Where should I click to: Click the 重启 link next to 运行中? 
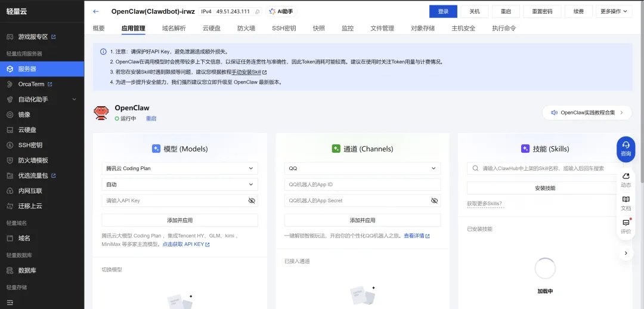tap(151, 119)
